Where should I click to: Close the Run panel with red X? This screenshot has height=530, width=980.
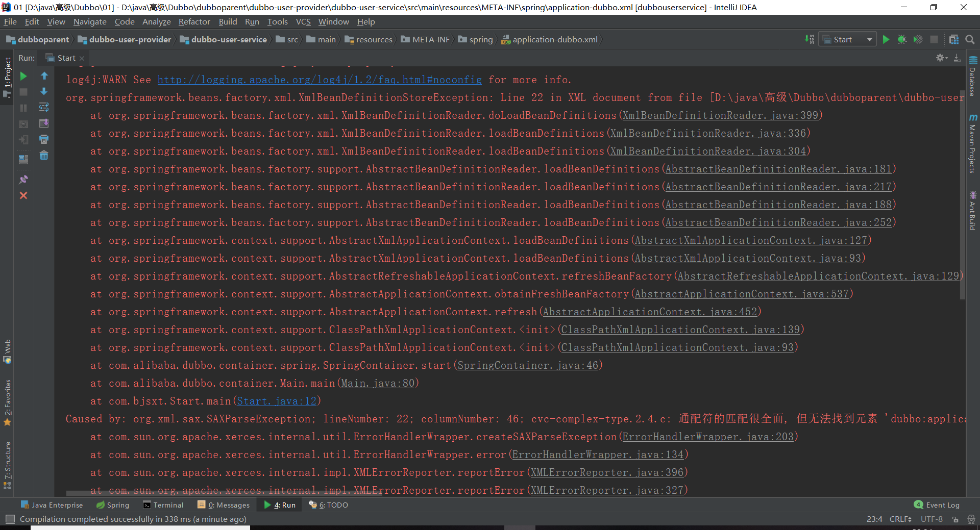(23, 195)
